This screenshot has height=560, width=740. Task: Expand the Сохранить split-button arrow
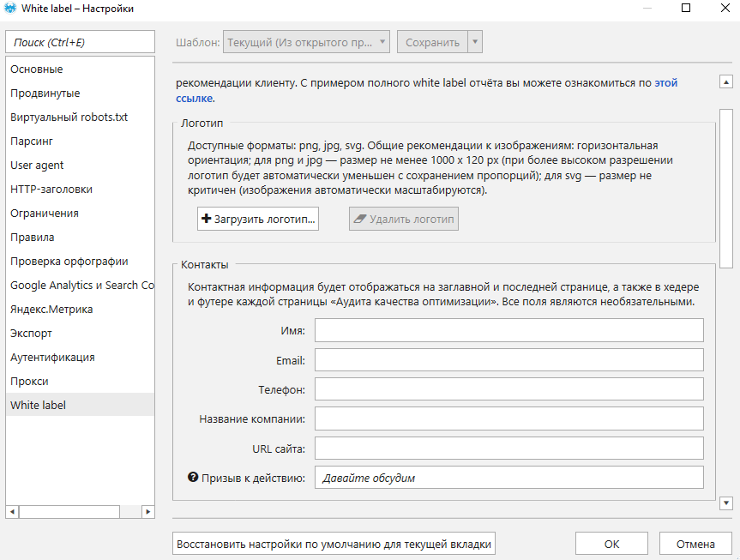pos(475,42)
